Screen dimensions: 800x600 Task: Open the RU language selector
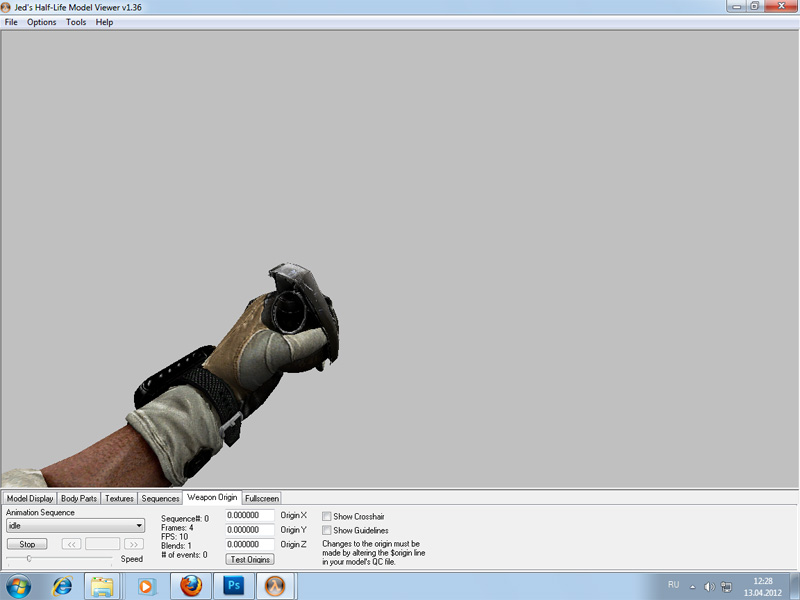[x=673, y=585]
